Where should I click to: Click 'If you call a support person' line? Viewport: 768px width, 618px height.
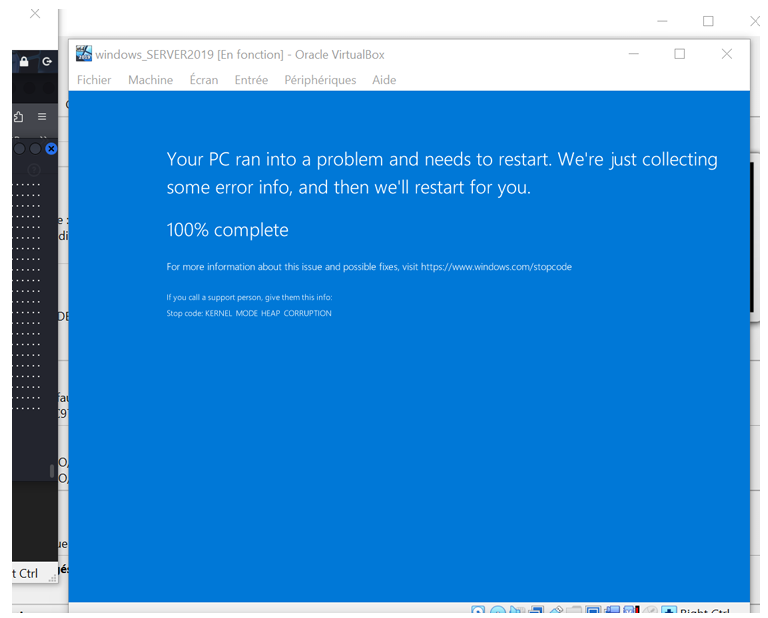tap(249, 297)
